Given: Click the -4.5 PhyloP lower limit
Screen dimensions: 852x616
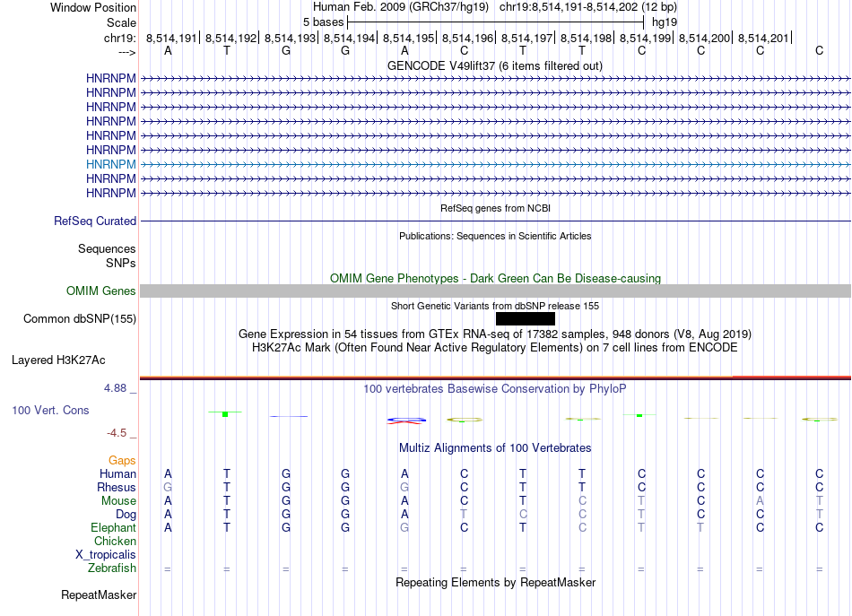Looking at the screenshot, I should pos(117,433).
